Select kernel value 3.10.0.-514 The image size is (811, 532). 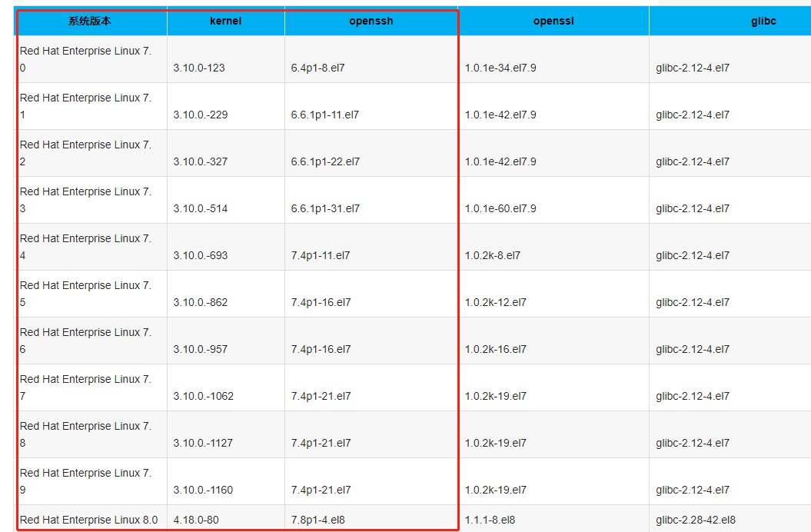click(201, 208)
